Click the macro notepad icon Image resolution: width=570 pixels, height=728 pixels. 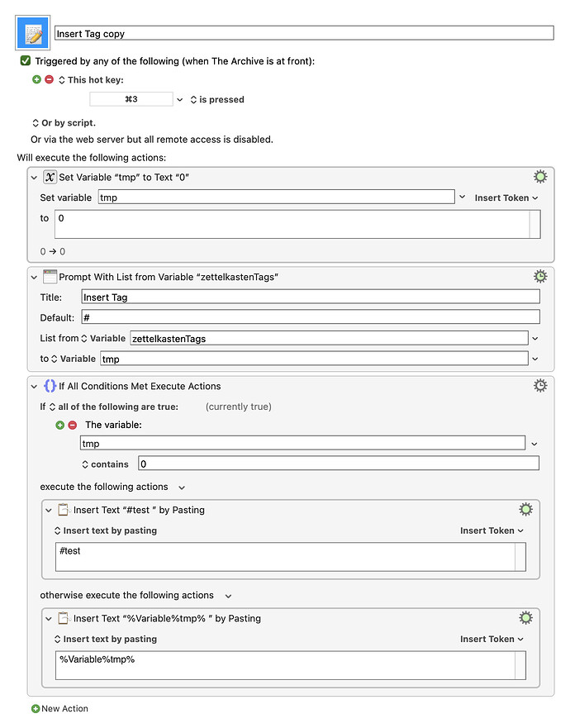[32, 33]
